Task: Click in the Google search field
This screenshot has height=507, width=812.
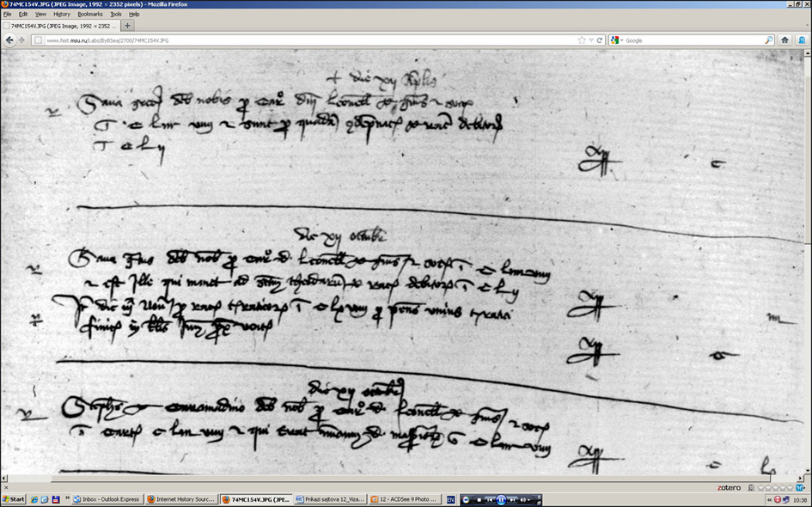Action: click(x=692, y=40)
